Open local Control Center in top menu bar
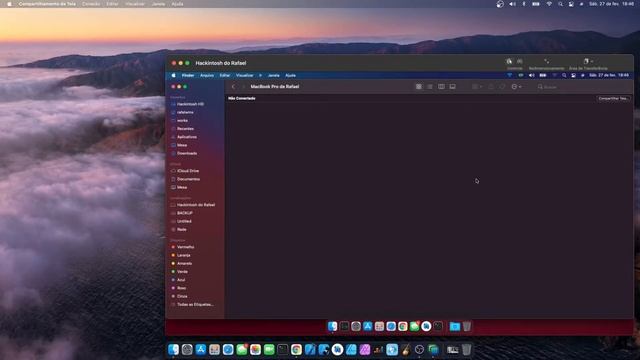The height and width of the screenshot is (360, 640). click(x=571, y=4)
